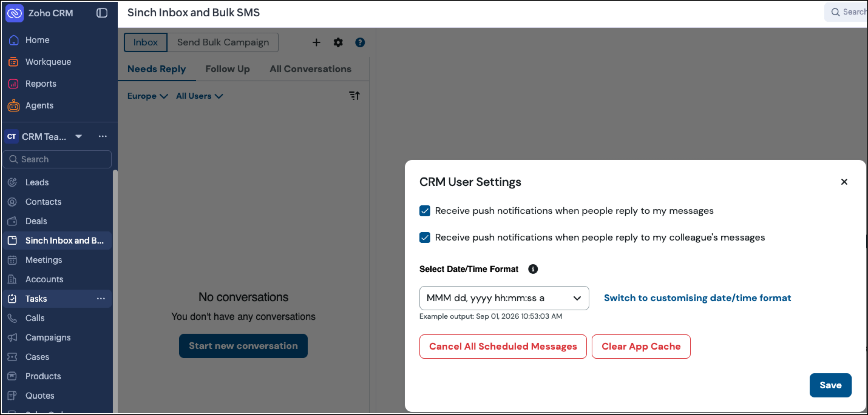
Task: Open the Workqueue sidebar icon
Action: point(13,62)
